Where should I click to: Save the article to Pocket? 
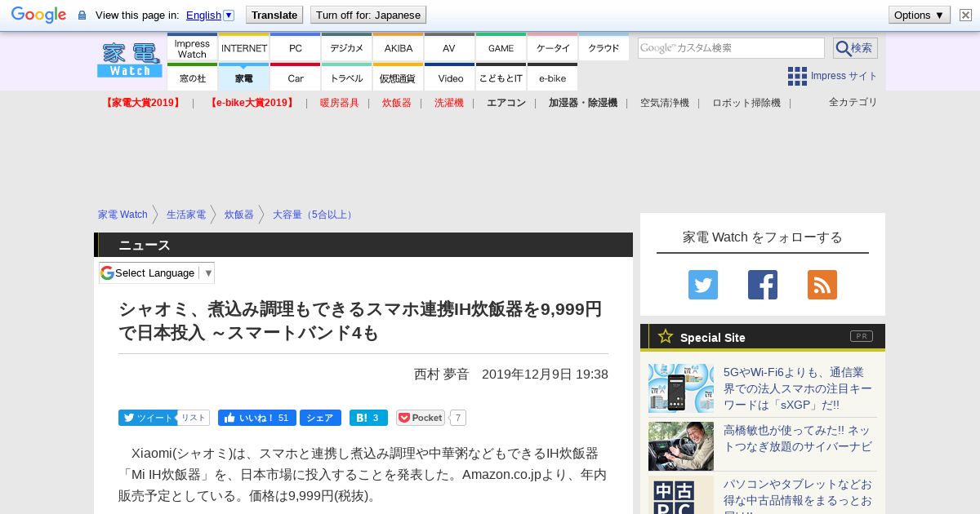tap(421, 418)
